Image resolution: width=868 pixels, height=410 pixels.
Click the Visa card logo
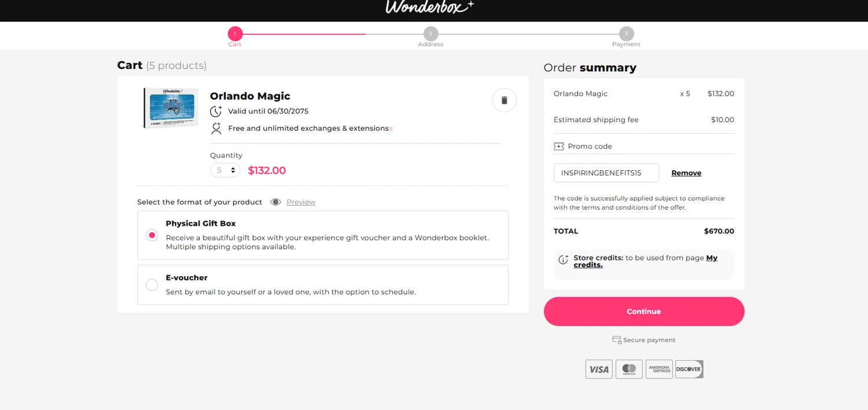[599, 369]
